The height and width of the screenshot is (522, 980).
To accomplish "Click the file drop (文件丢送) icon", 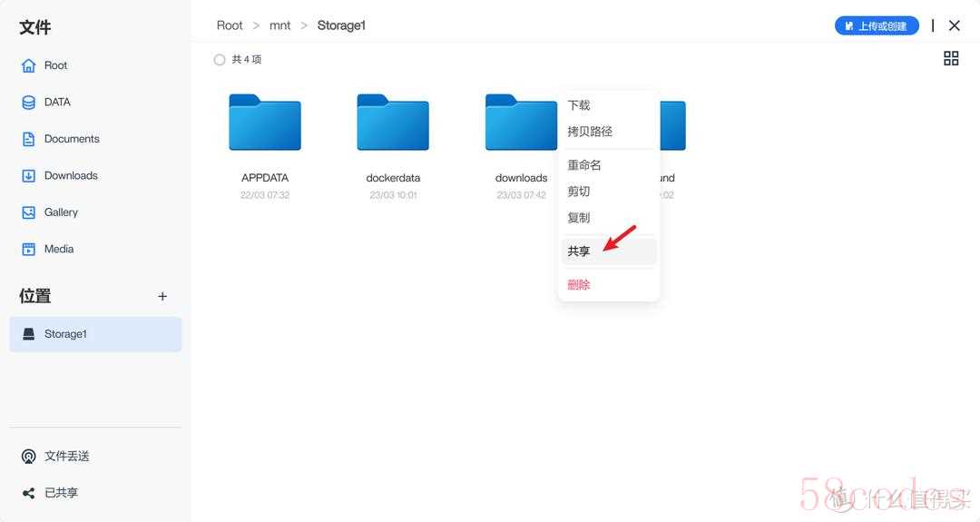I will tap(29, 457).
